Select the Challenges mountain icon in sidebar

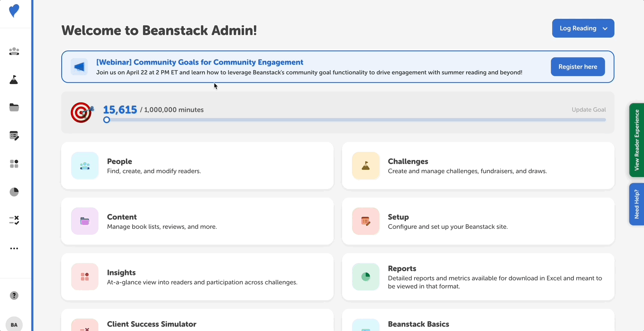pyautogui.click(x=14, y=79)
